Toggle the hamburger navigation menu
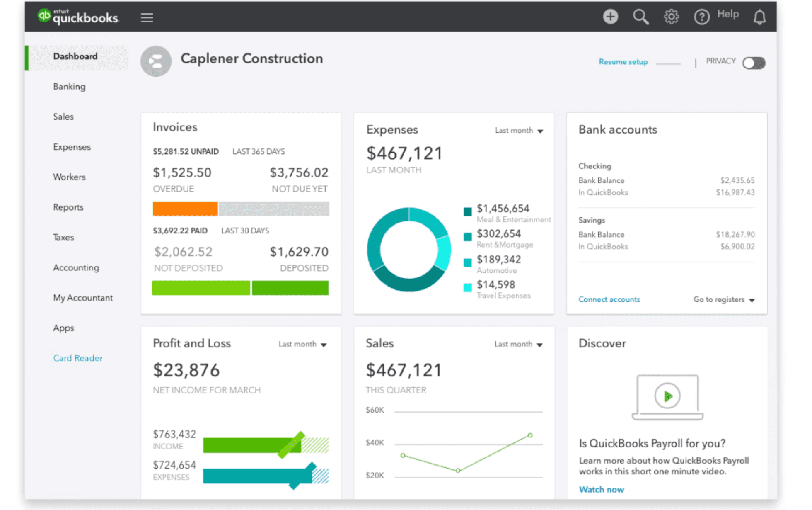The width and height of the screenshot is (812, 510). pos(147,17)
